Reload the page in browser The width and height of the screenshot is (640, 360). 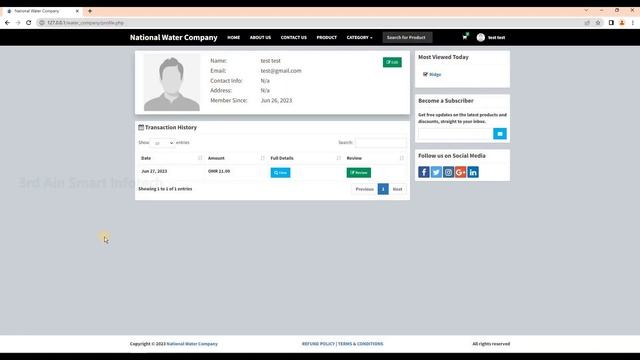[x=29, y=23]
